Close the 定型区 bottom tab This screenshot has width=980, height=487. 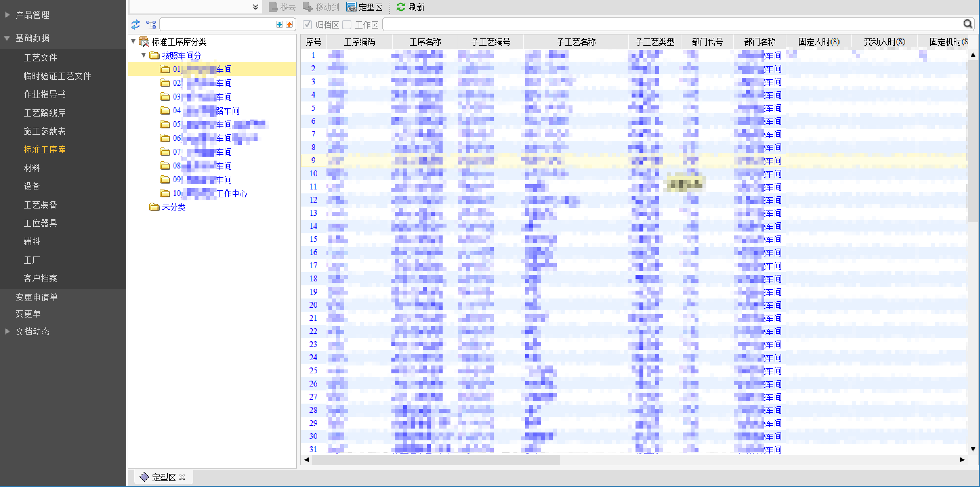[182, 477]
